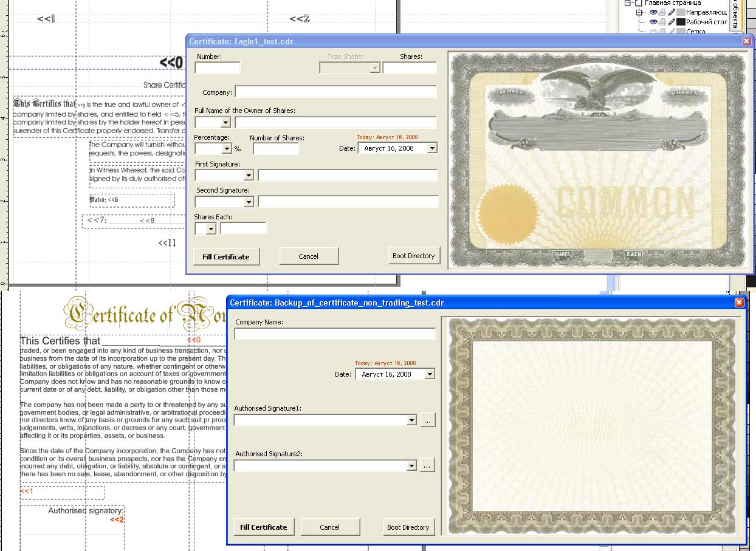Click the 'Authorised signatory' text in document
The height and width of the screenshot is (551, 756).
click(x=86, y=511)
